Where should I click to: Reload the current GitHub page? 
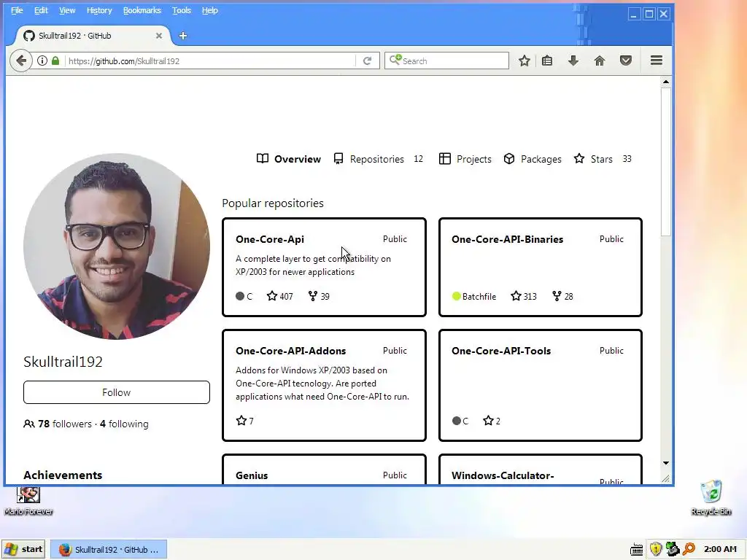tap(368, 61)
